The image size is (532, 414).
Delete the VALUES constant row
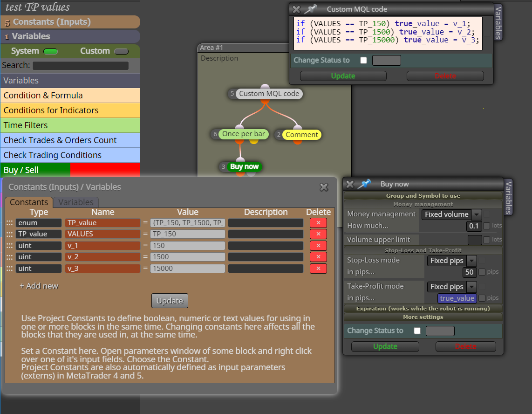[318, 234]
